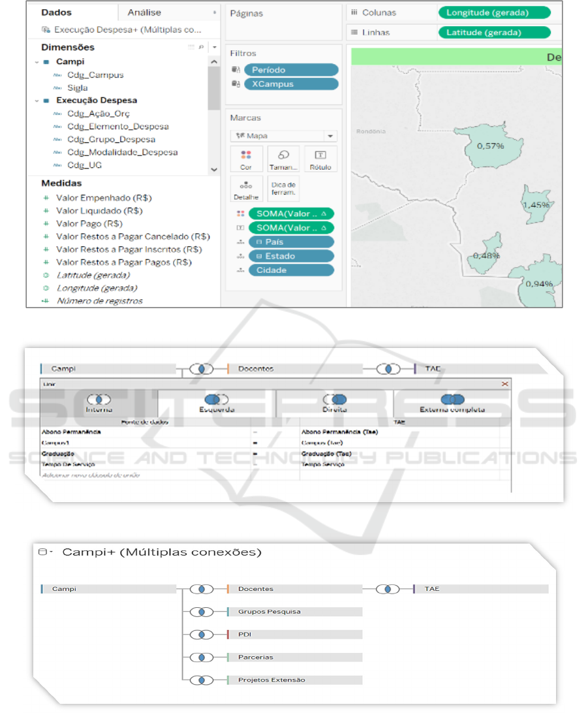This screenshot has width=588, height=713.
Task: Select the Interna join type
Action: [99, 404]
